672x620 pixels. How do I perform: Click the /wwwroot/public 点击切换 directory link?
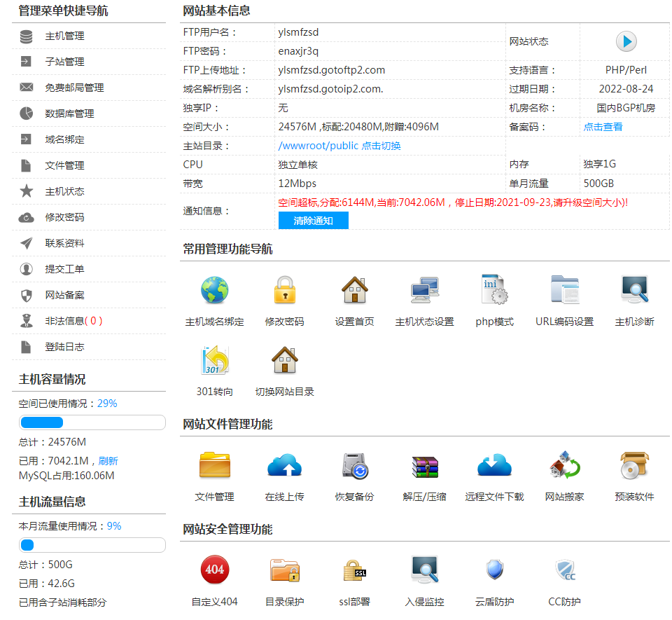point(339,146)
